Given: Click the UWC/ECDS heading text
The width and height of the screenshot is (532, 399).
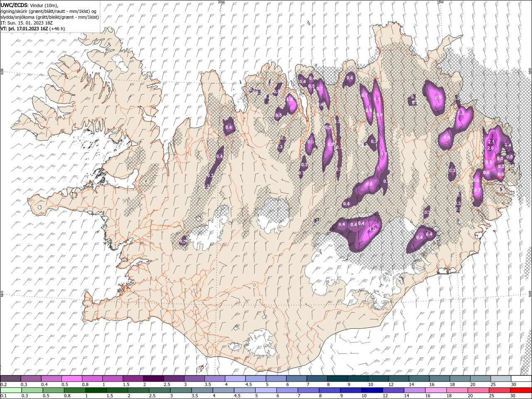Looking at the screenshot, I should [15, 5].
